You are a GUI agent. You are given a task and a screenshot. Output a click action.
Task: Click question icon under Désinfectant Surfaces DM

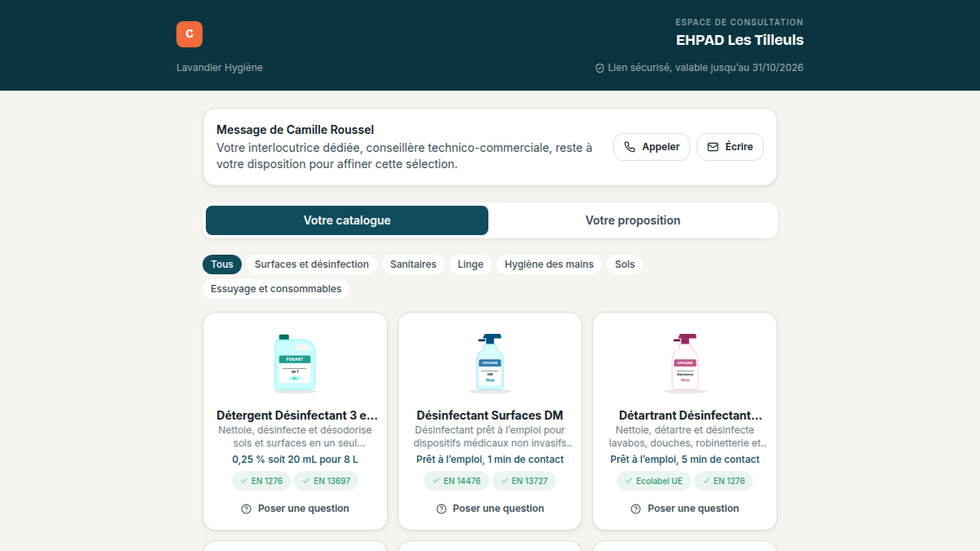pos(441,509)
